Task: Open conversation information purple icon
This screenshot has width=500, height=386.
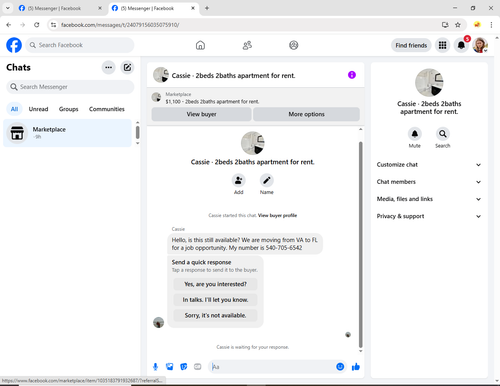Action: 352,75
